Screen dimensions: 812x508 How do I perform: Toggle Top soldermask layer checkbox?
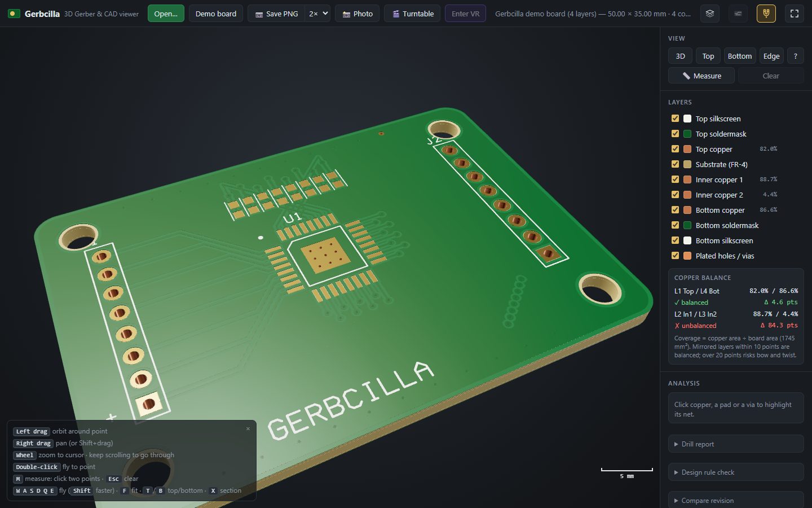point(675,134)
